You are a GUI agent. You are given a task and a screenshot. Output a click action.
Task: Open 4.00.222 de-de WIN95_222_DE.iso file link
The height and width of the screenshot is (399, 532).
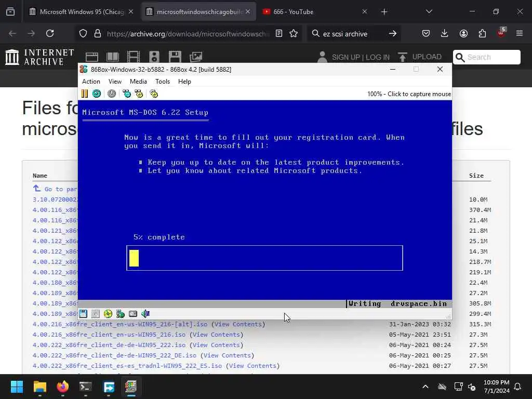coord(114,355)
